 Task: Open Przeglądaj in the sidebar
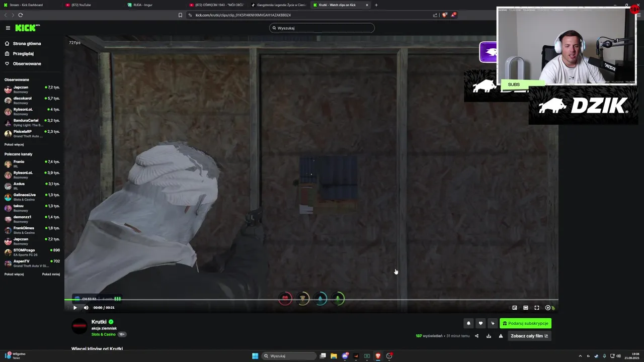(x=23, y=54)
